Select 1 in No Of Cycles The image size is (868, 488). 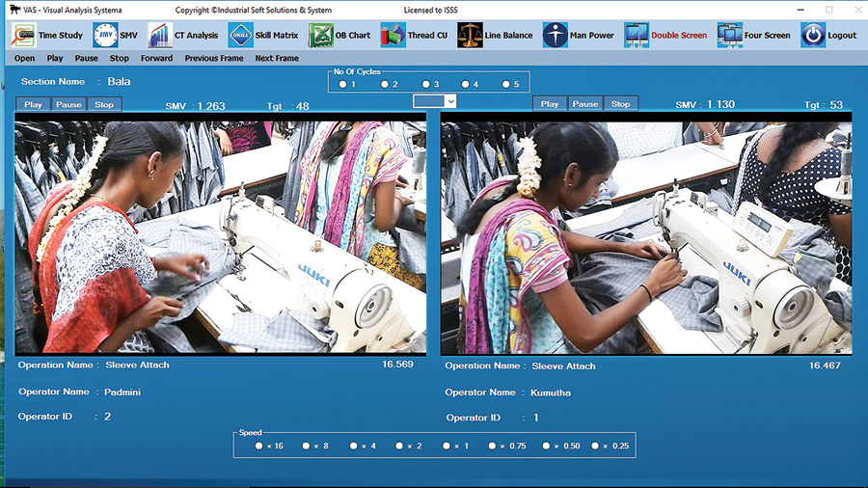(x=342, y=84)
